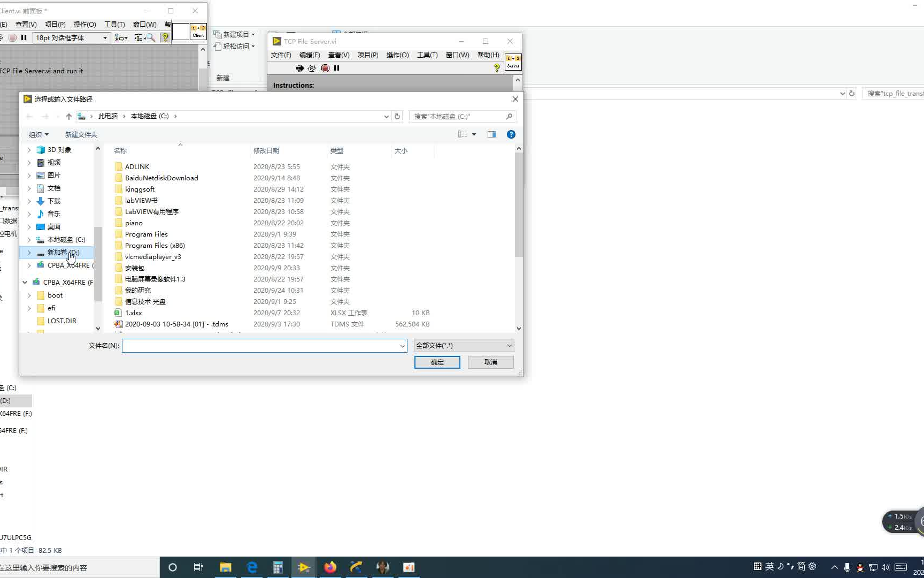Expand the address bar history dropdown
Viewport: 924px width, 578px height.
(x=386, y=116)
